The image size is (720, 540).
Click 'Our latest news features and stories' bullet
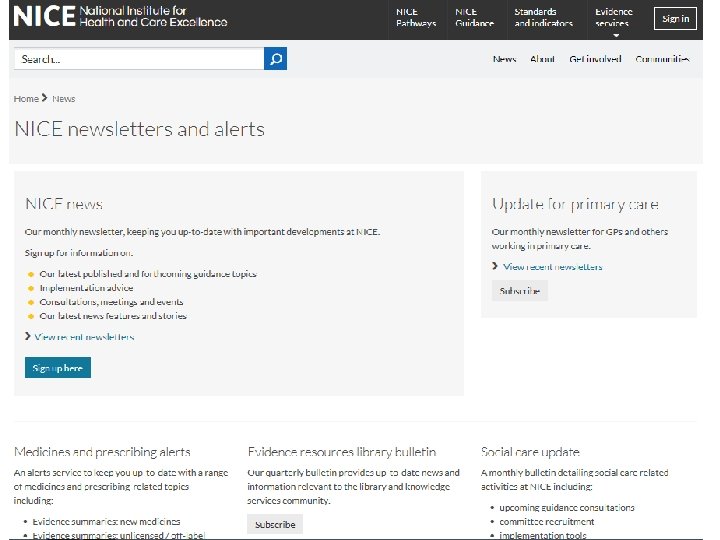(113, 316)
